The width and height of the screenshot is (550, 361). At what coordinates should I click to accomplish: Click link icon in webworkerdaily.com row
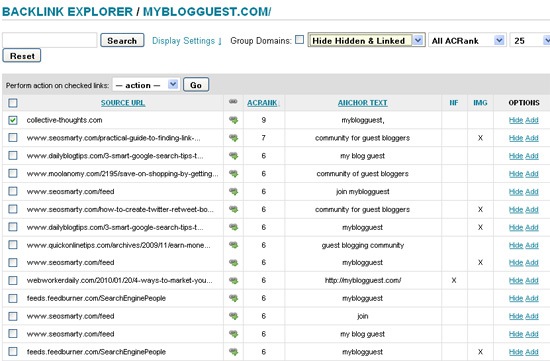[x=233, y=281]
